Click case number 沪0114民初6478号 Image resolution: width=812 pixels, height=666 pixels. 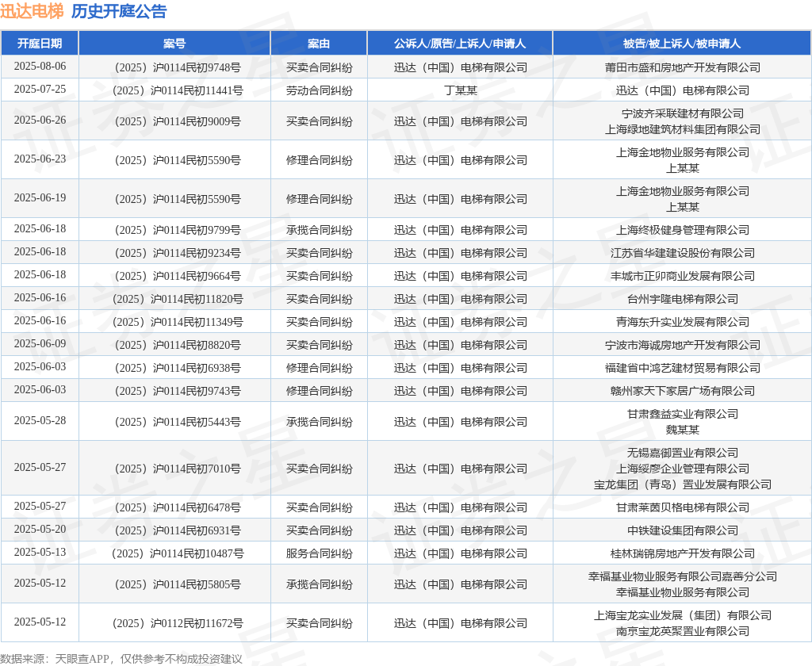coord(197,507)
